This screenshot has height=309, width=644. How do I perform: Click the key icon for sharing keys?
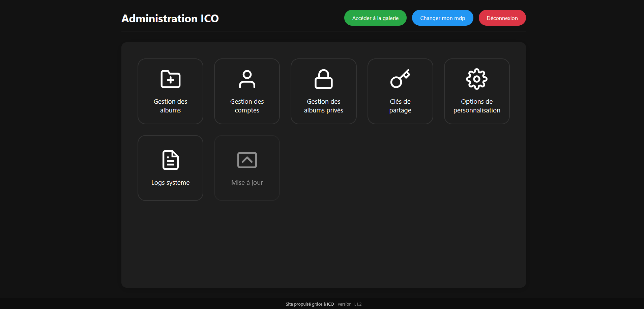point(400,79)
